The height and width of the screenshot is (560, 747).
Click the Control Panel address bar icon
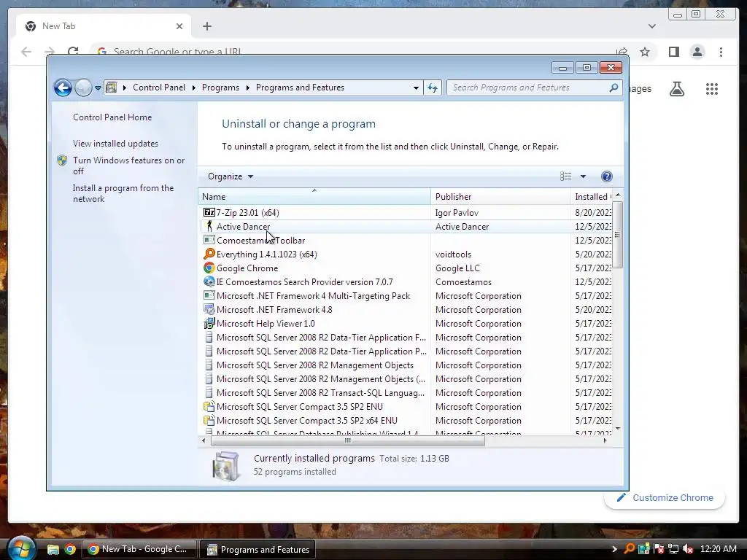pos(111,87)
